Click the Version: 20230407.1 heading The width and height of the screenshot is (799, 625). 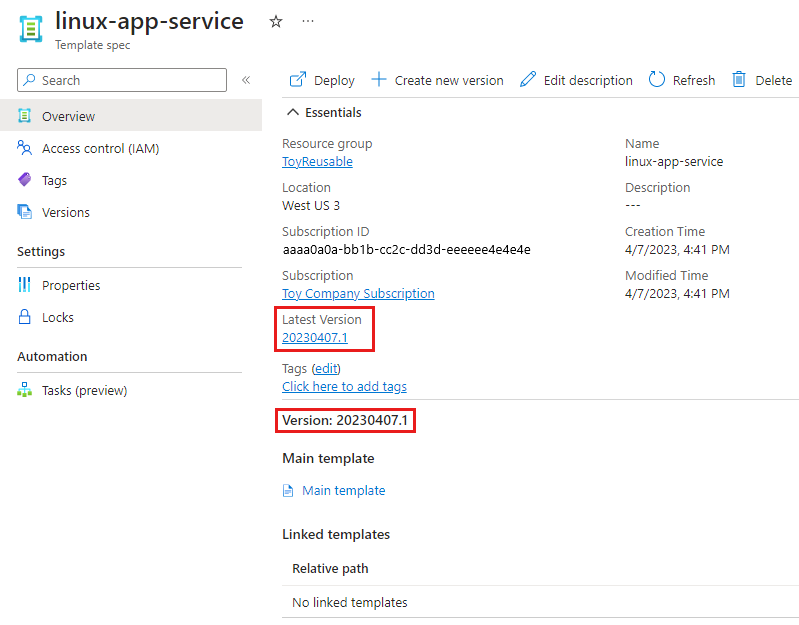pos(345,420)
